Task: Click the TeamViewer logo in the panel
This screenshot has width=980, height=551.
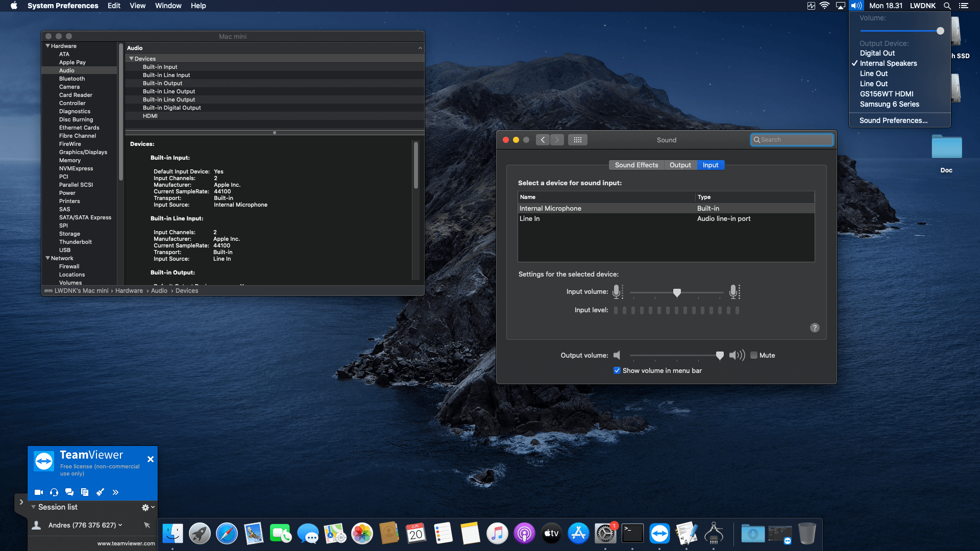Action: (x=44, y=461)
